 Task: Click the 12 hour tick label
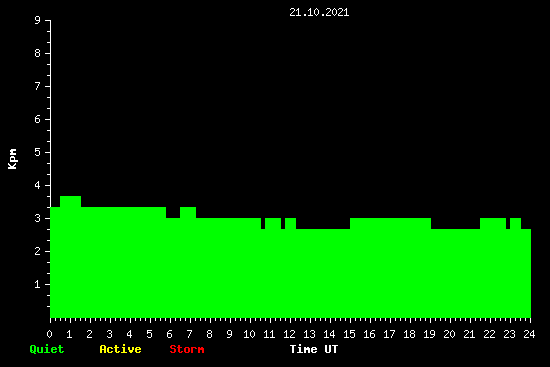point(289,334)
